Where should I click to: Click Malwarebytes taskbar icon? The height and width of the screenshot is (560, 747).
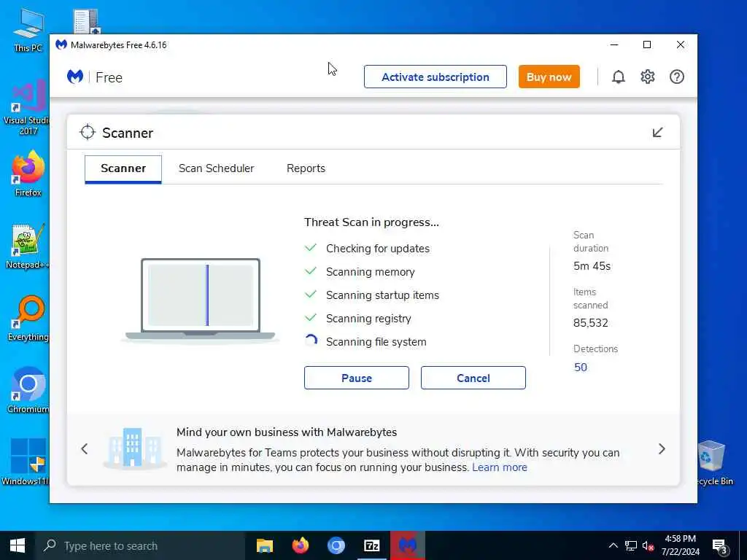[407, 545]
